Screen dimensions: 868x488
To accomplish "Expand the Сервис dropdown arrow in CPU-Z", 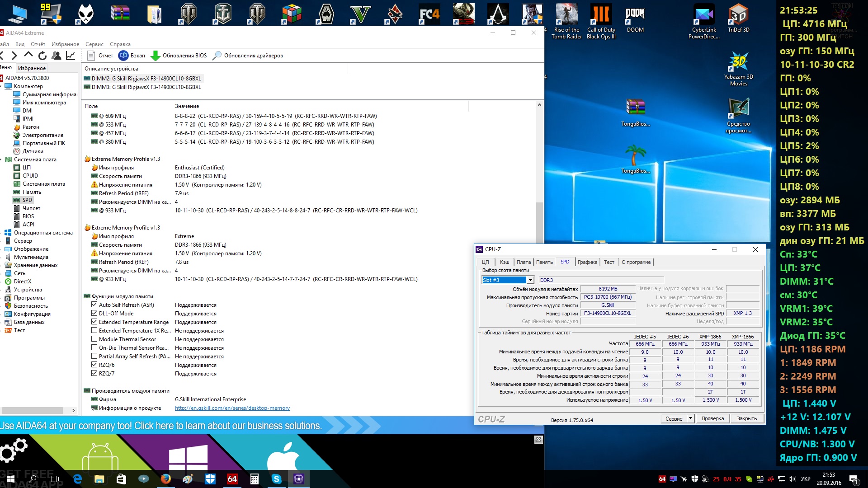I will pyautogui.click(x=690, y=418).
